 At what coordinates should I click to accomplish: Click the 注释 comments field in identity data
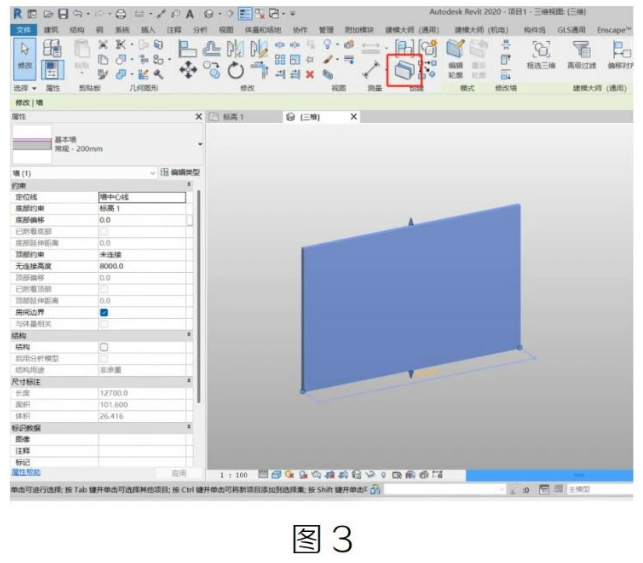pos(142,451)
